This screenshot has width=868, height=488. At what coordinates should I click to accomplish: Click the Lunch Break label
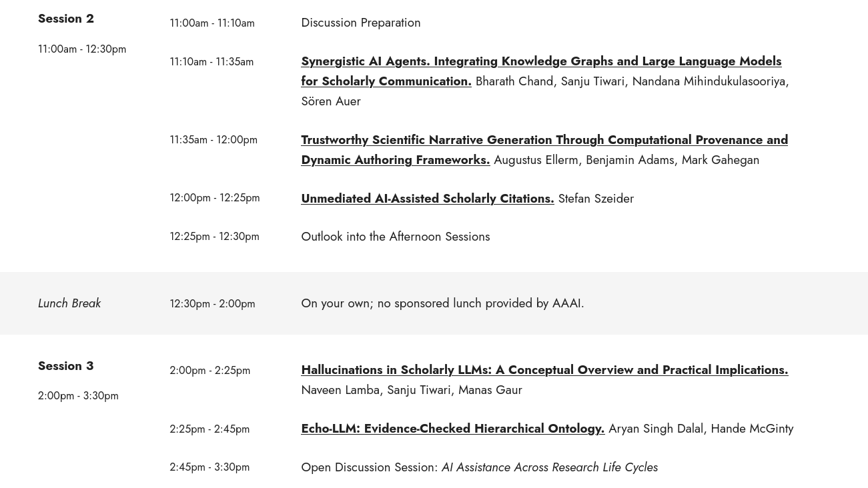pyautogui.click(x=69, y=303)
